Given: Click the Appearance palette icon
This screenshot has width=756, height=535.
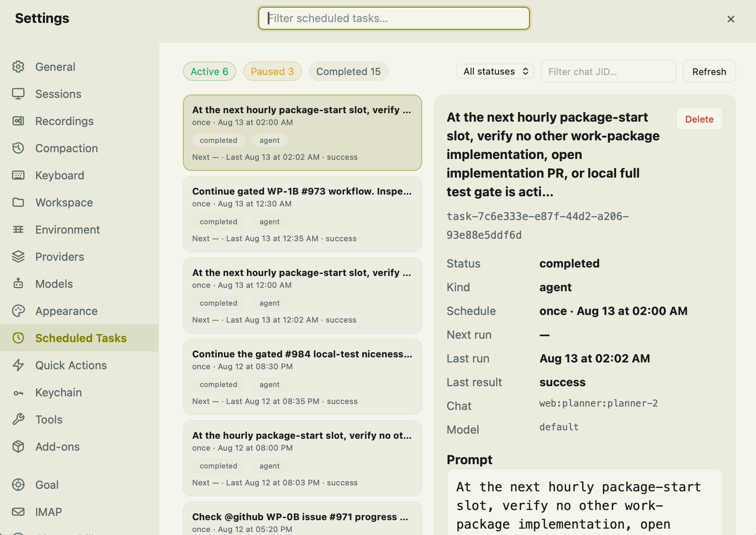Looking at the screenshot, I should (x=18, y=311).
